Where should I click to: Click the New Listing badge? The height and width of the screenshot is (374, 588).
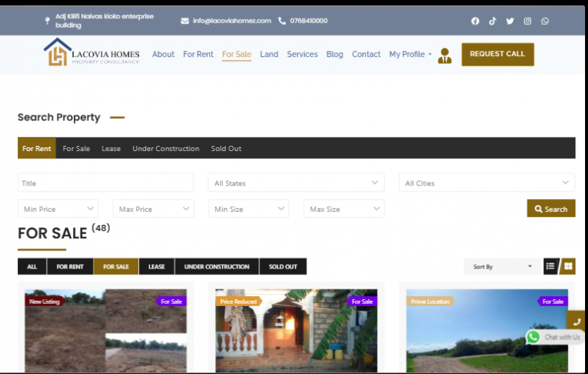pyautogui.click(x=45, y=301)
